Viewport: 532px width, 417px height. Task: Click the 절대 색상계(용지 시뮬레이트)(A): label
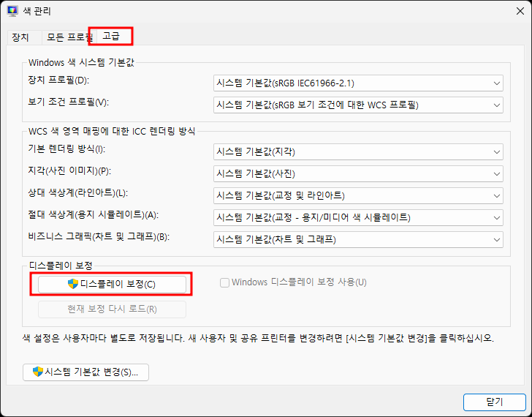94,214
